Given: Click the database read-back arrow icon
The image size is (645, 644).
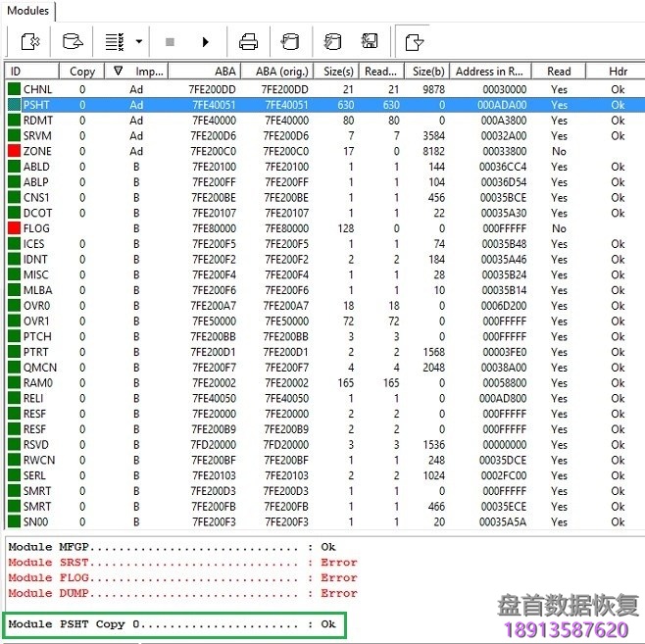Looking at the screenshot, I should 290,41.
